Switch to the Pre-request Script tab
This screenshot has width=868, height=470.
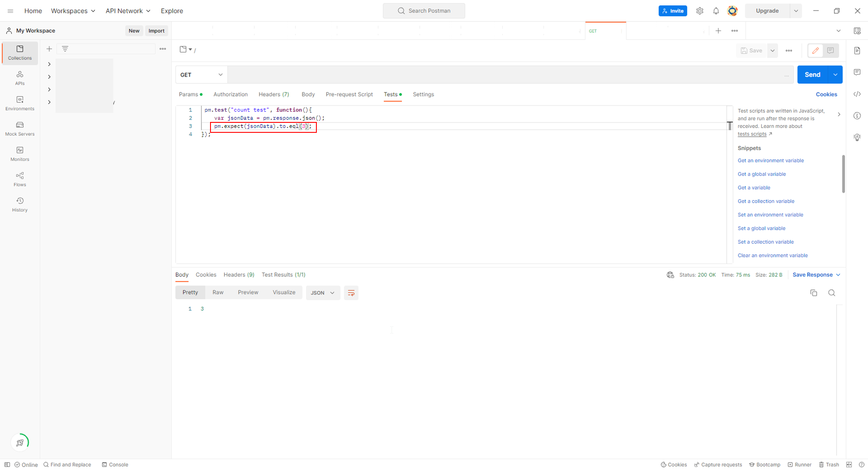coord(349,94)
